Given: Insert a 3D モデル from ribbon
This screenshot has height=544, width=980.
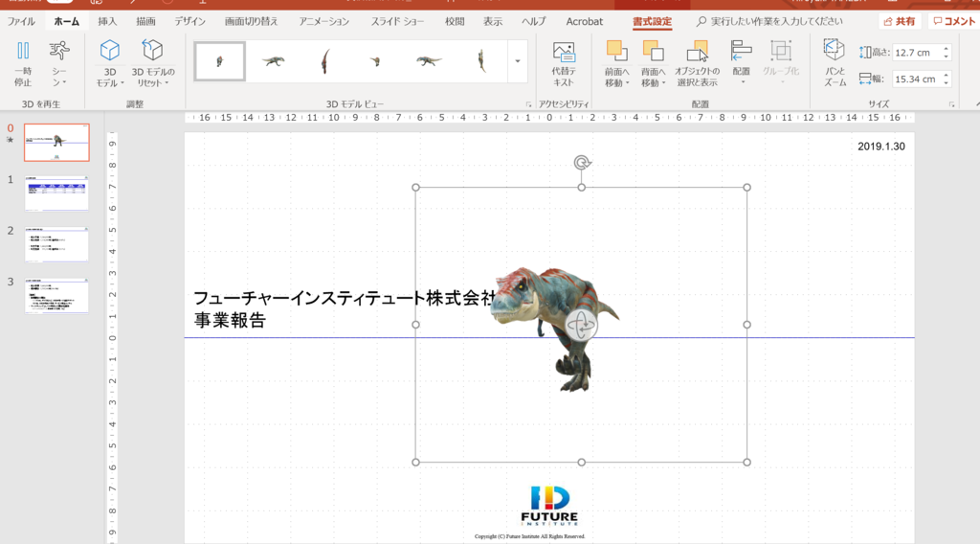Looking at the screenshot, I should 110,64.
